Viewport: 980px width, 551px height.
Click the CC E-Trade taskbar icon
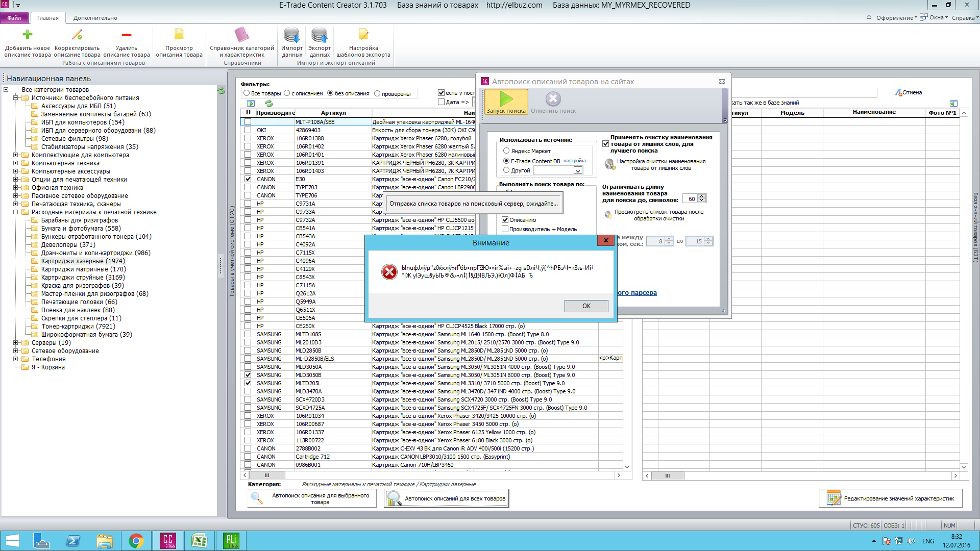(x=168, y=541)
